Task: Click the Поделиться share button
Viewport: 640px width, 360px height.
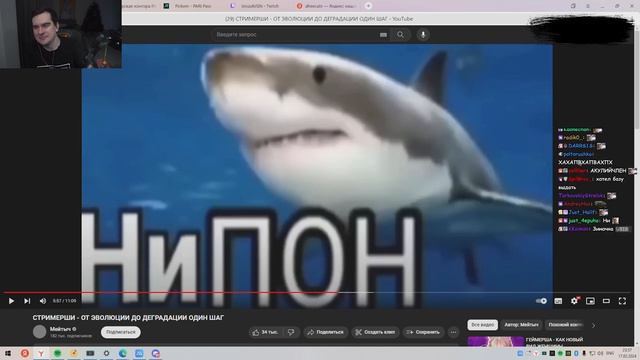Action: (325, 332)
